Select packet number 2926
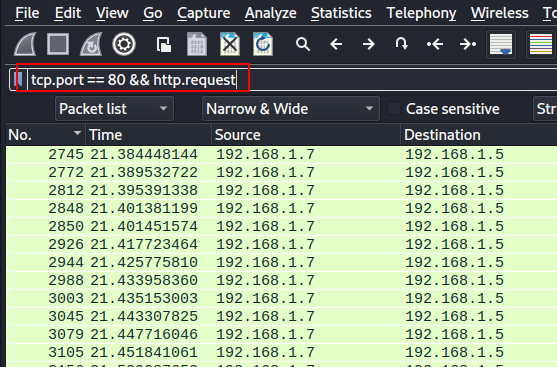Screen dimensions: 557x367 pos(281,244)
